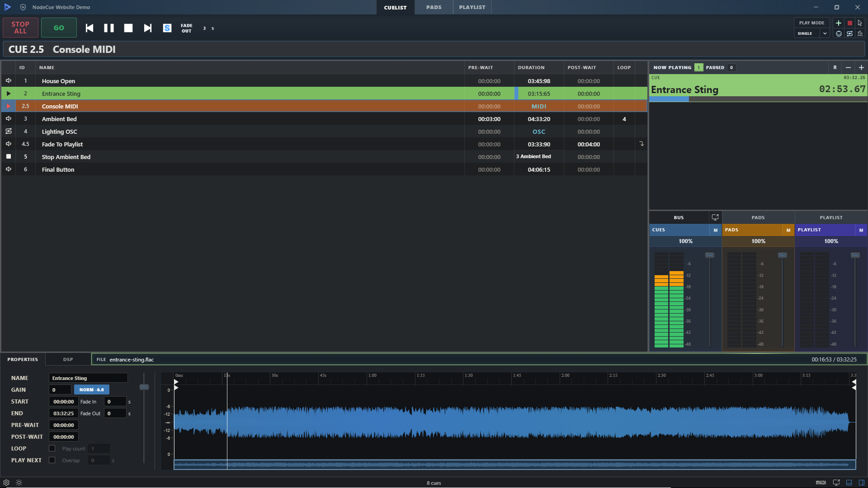
Task: Click the R button in Now Playing header
Action: tap(835, 67)
